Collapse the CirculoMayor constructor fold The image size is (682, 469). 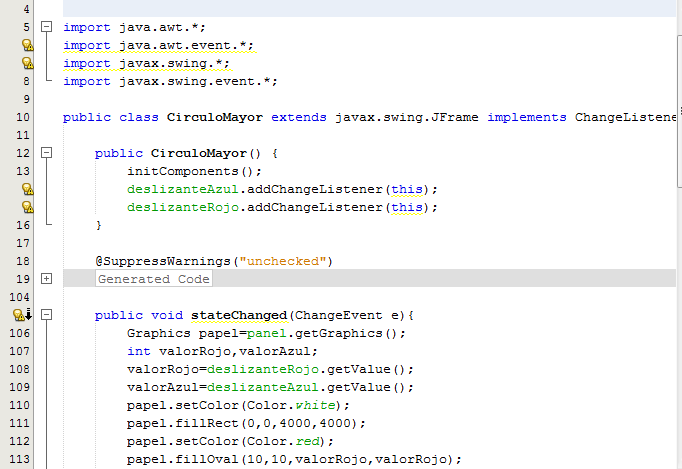(47, 153)
